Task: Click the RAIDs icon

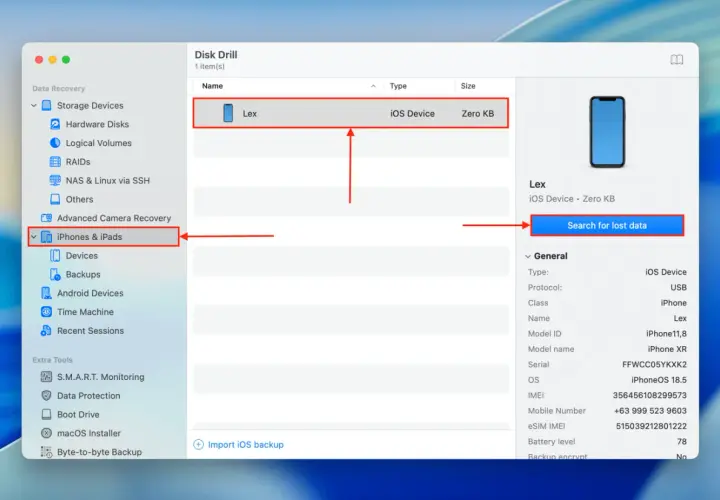Action: coord(55,162)
